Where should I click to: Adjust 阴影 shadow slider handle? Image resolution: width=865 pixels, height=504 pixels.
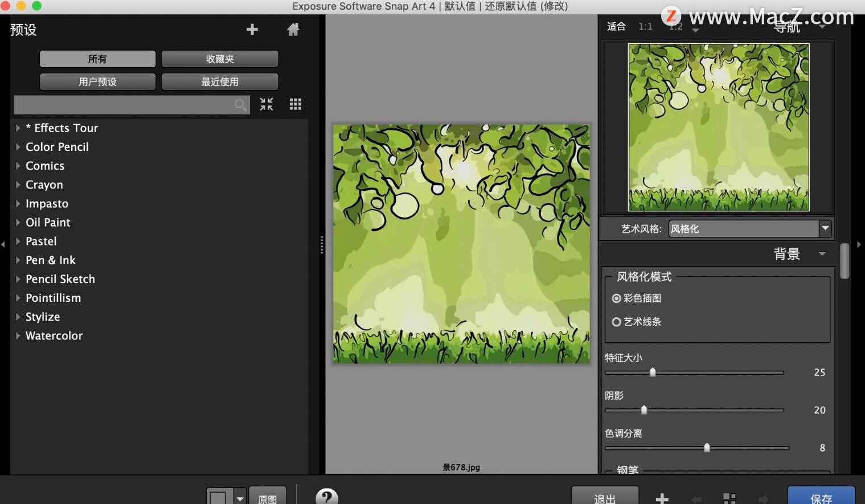point(644,410)
